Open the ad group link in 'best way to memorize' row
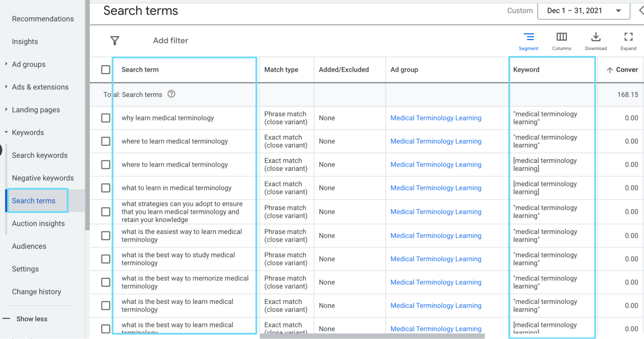The width and height of the screenshot is (644, 339). (436, 282)
